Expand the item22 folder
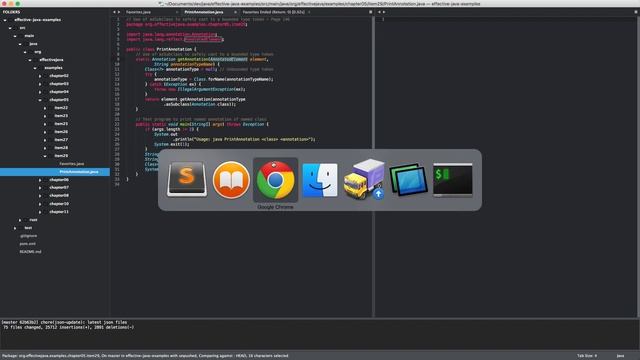Viewport: 640px width, 360px height. (x=45, y=108)
